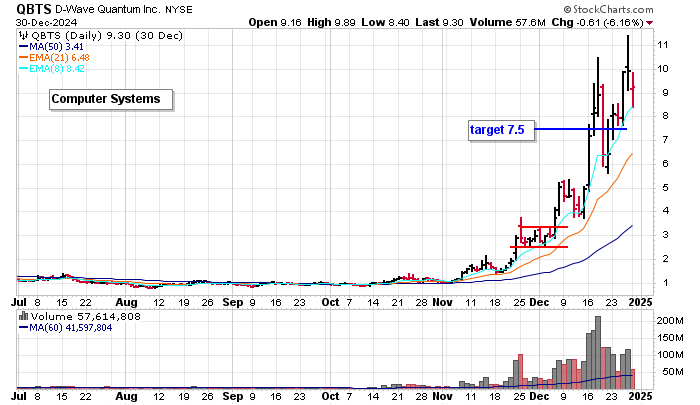
Task: Click the 2025 label on upper date axis
Action: coord(640,302)
